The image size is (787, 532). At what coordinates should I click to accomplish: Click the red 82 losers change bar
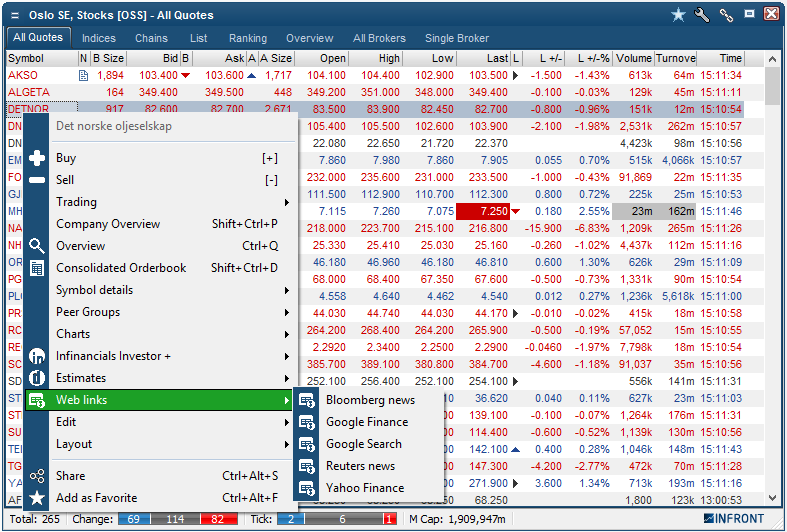click(x=218, y=519)
